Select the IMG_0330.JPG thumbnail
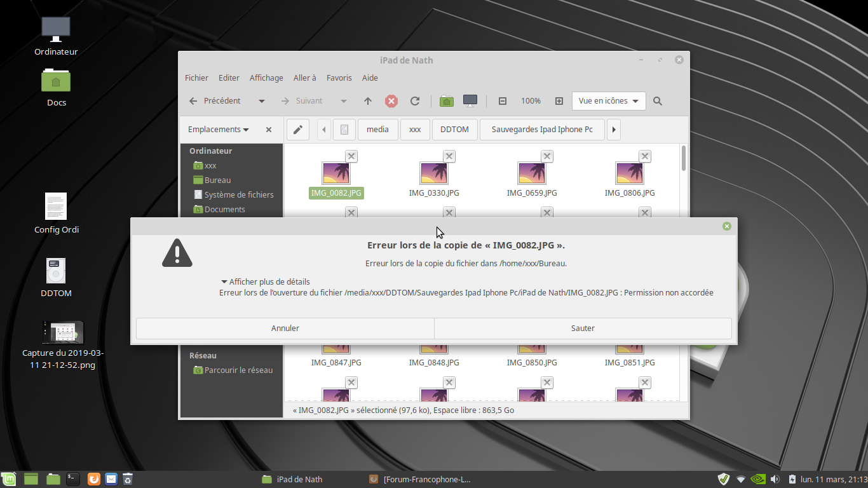Image resolution: width=868 pixels, height=488 pixels. (434, 173)
